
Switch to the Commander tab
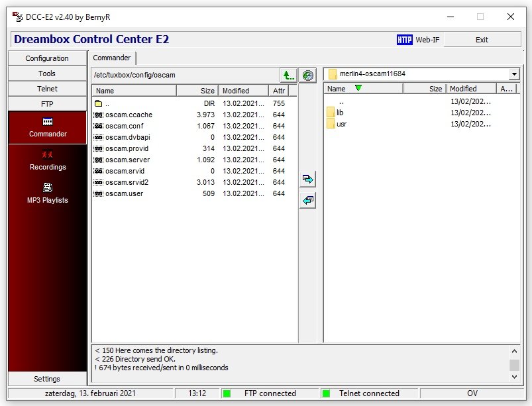coord(113,58)
